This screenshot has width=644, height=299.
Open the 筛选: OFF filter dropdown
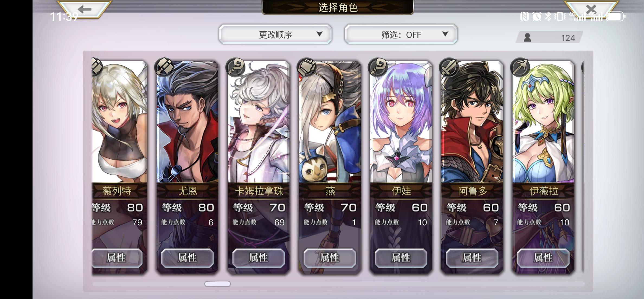[401, 34]
